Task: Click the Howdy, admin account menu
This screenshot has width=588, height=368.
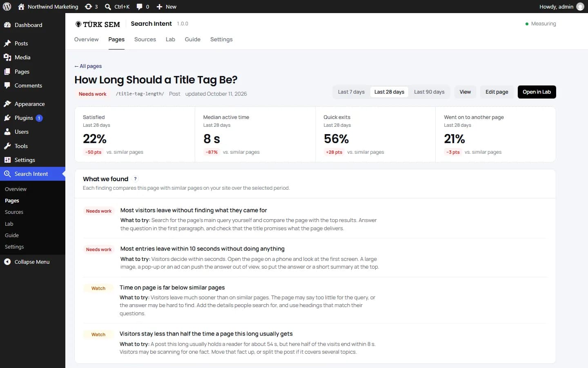Action: tap(561, 7)
